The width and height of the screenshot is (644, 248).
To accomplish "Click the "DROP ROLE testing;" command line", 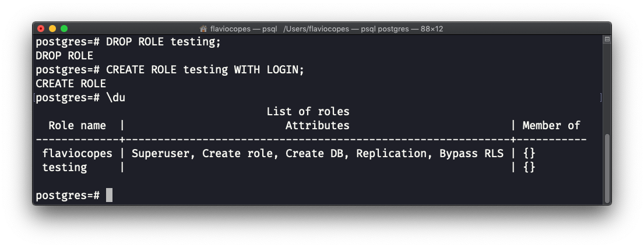I will click(164, 42).
